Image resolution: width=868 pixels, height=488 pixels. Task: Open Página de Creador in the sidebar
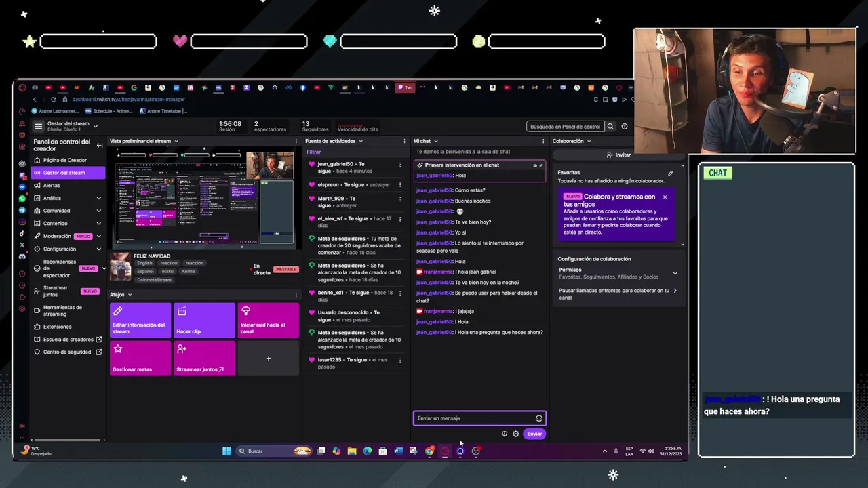point(65,160)
